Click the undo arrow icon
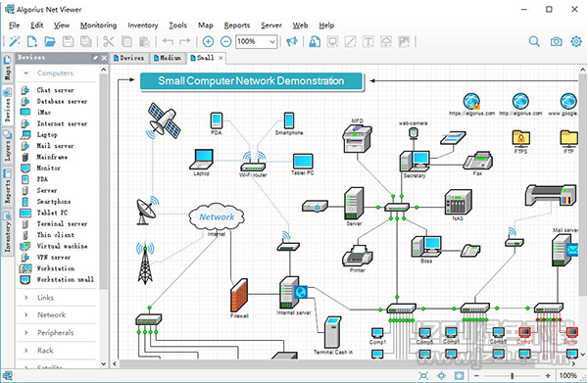 pos(168,41)
